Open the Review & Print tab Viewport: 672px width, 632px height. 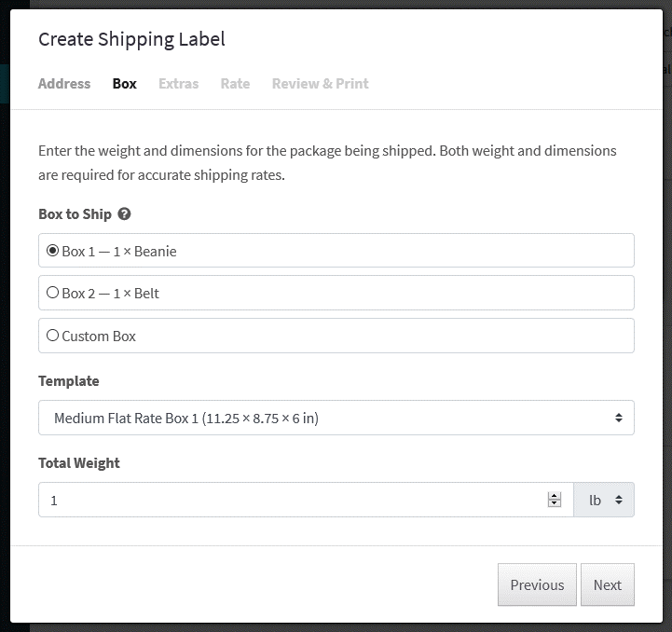tap(320, 84)
